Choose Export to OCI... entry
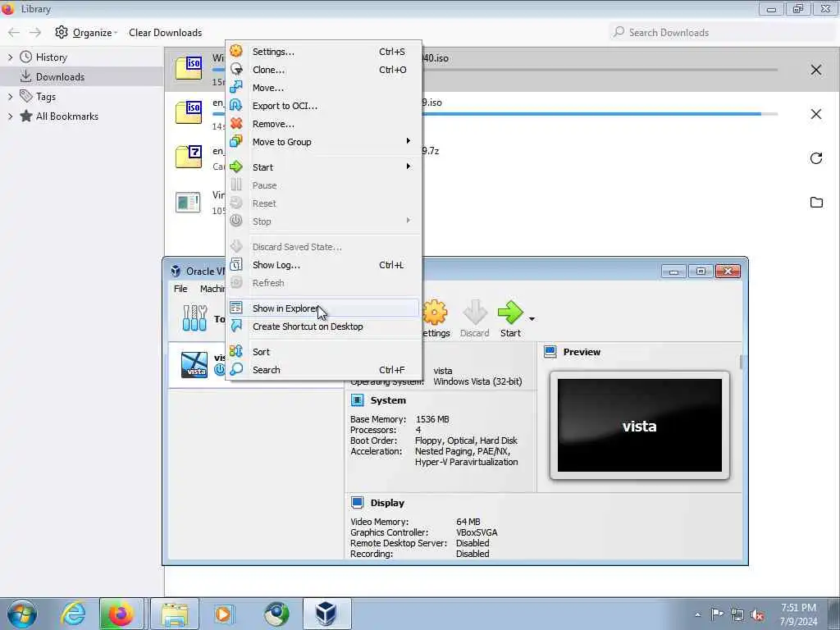 tap(323, 106)
